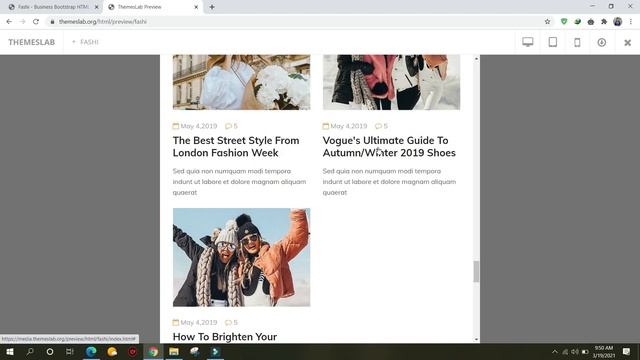The width and height of the screenshot is (640, 360).
Task: Open the browser Extensions puzzle icon
Action: [604, 22]
